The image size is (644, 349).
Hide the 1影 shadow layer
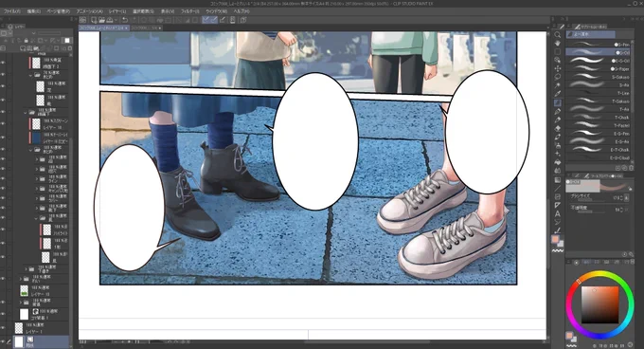pos(3,244)
